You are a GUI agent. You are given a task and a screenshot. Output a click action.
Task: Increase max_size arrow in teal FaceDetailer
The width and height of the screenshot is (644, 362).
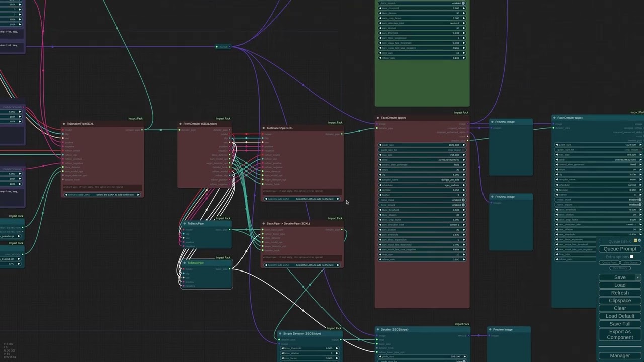tap(640, 155)
